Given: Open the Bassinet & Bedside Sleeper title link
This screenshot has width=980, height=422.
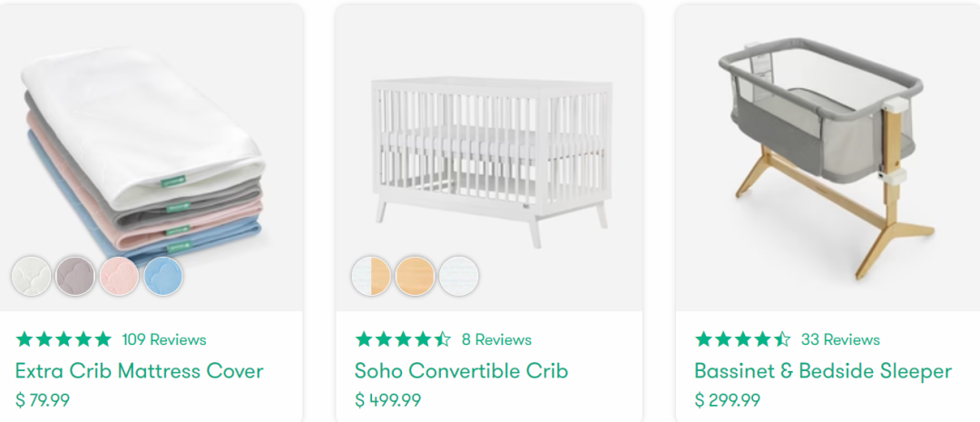Looking at the screenshot, I should (823, 370).
